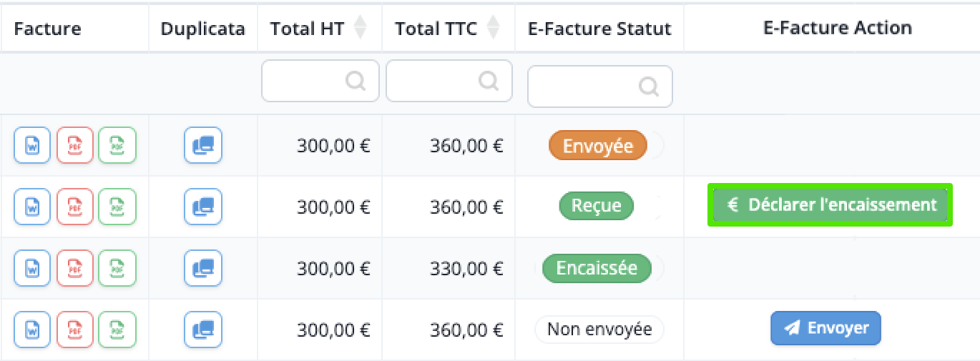This screenshot has height=361, width=980.
Task: Click the Total HT filter search field
Action: pyautogui.click(x=320, y=81)
